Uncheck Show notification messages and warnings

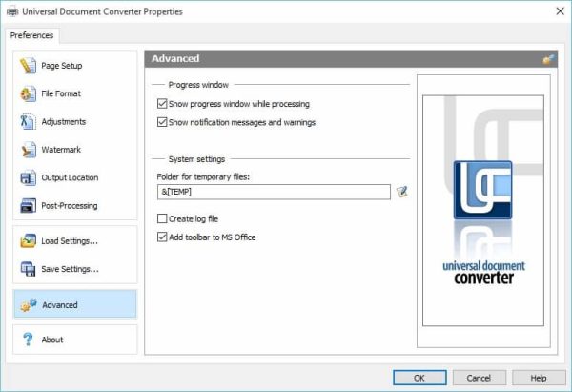pos(162,122)
